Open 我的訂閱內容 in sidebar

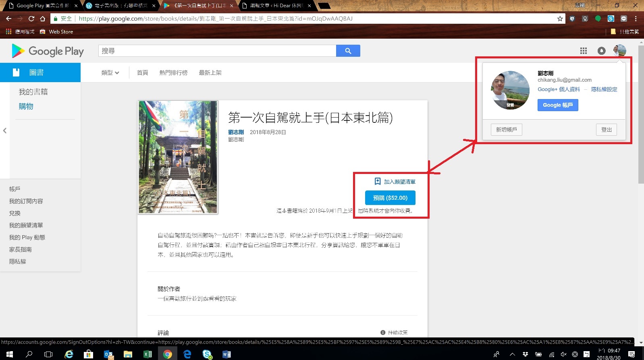pos(26,201)
